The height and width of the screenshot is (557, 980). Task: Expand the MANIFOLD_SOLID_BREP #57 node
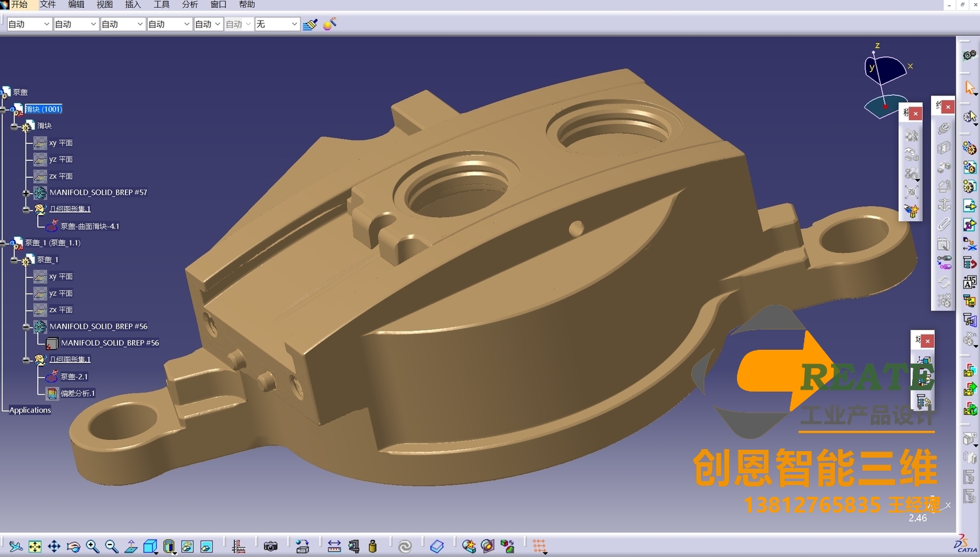[x=26, y=193]
